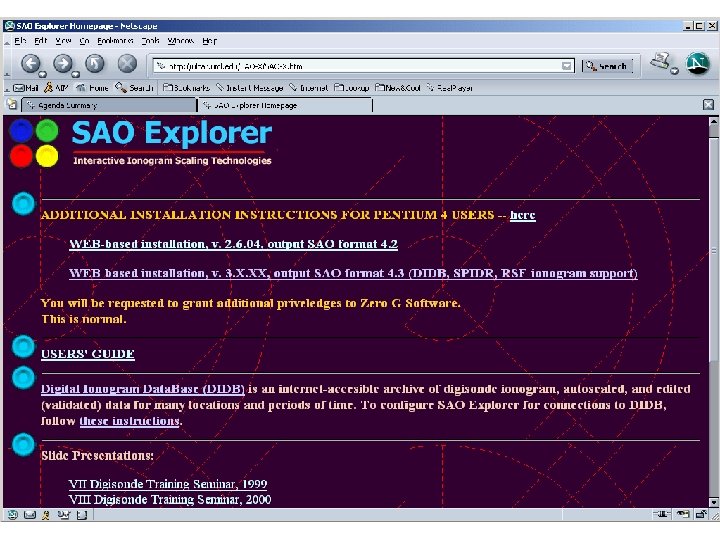Open VIII Digisonde Training Seminar, 2000 link
The width and height of the screenshot is (720, 540).
tap(169, 500)
